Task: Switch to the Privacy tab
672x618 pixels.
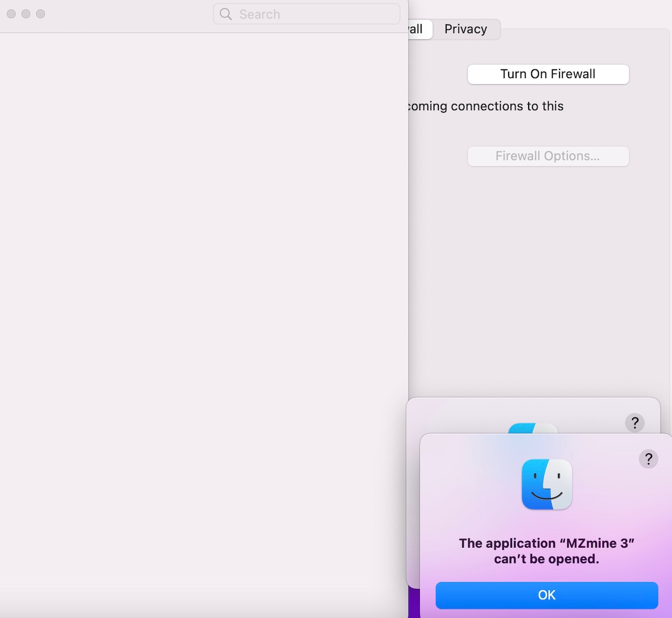Action: 465,29
